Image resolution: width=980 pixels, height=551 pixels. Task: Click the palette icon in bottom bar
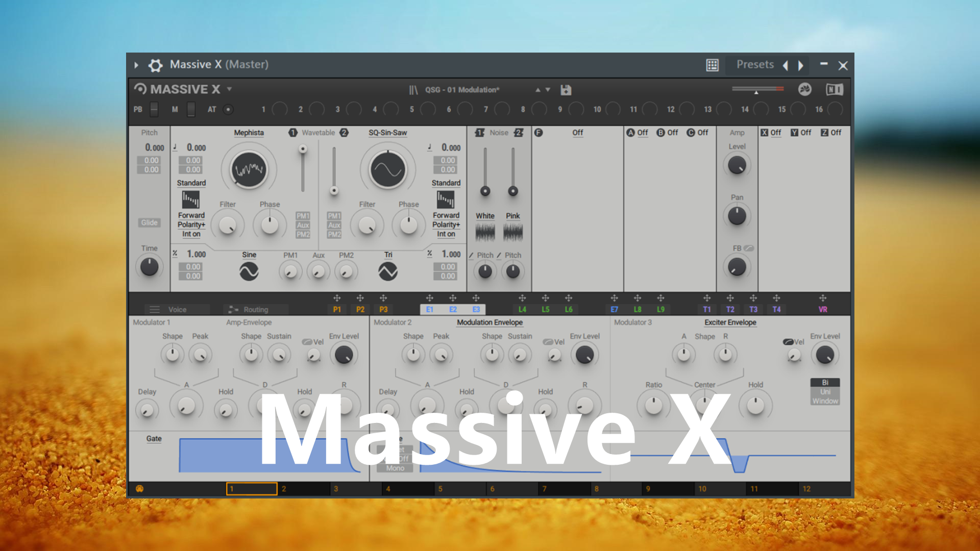point(139,489)
